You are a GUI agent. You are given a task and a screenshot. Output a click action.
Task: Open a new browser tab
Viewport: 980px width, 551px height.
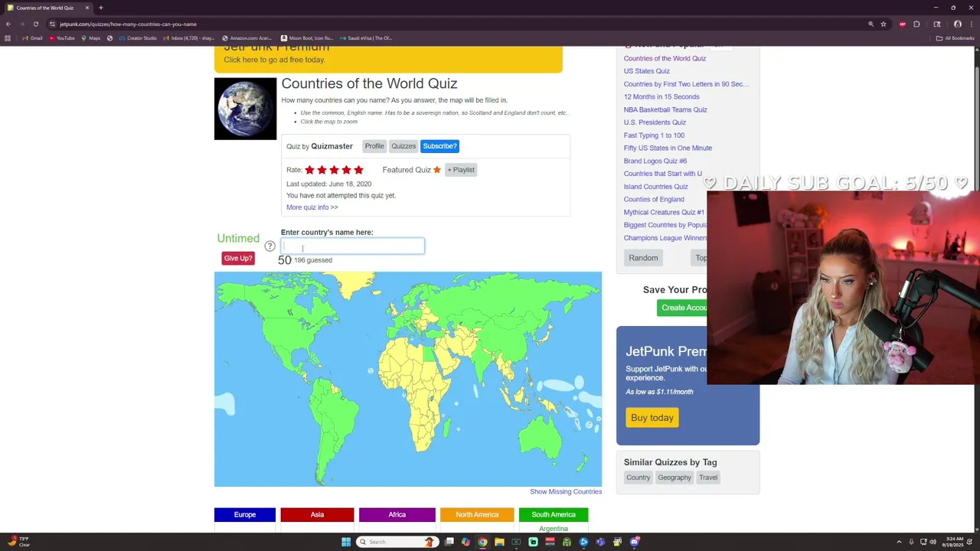[100, 8]
